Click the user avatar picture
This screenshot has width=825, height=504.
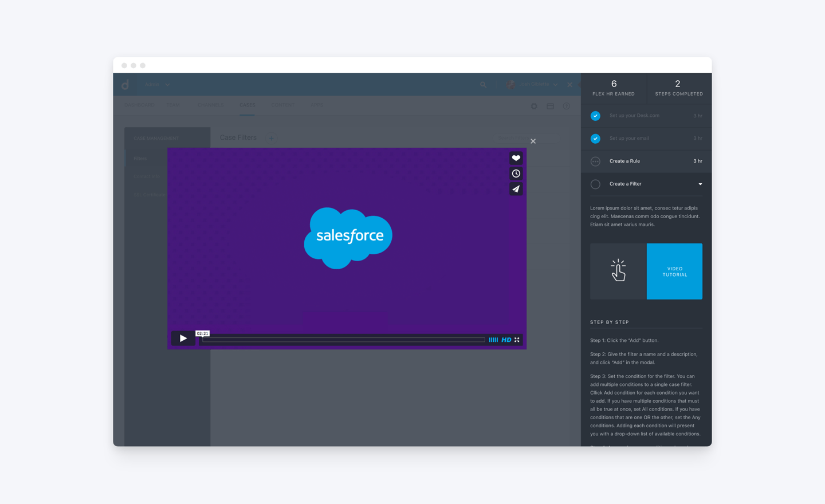(x=511, y=84)
